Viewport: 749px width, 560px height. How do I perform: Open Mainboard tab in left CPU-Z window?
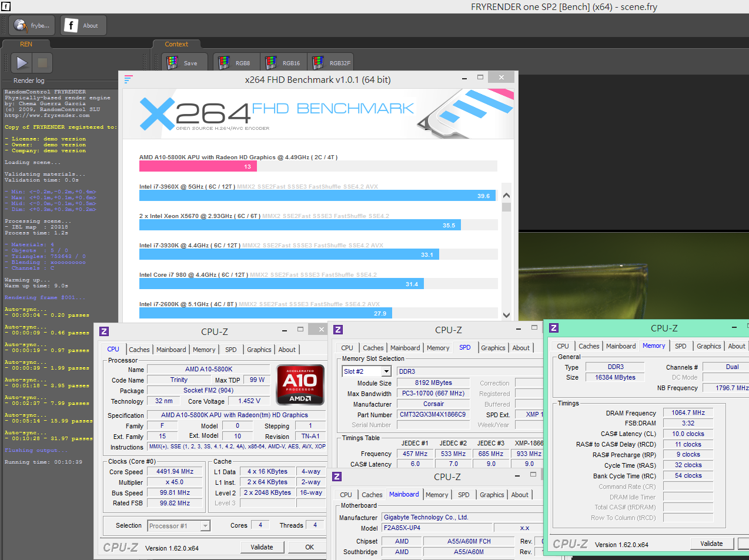pos(171,350)
